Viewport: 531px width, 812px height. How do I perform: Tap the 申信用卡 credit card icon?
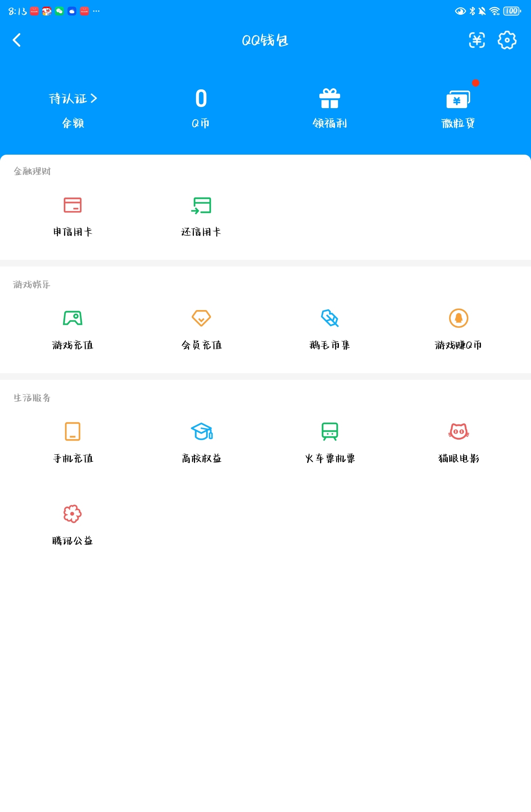pyautogui.click(x=73, y=205)
